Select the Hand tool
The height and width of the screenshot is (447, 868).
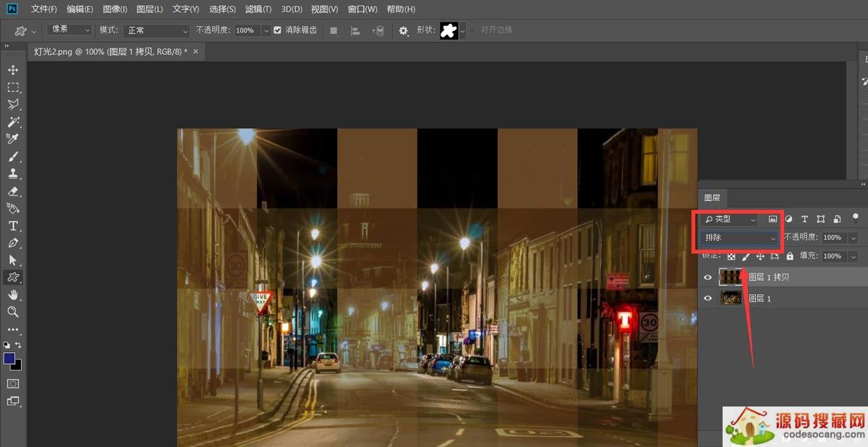(13, 294)
